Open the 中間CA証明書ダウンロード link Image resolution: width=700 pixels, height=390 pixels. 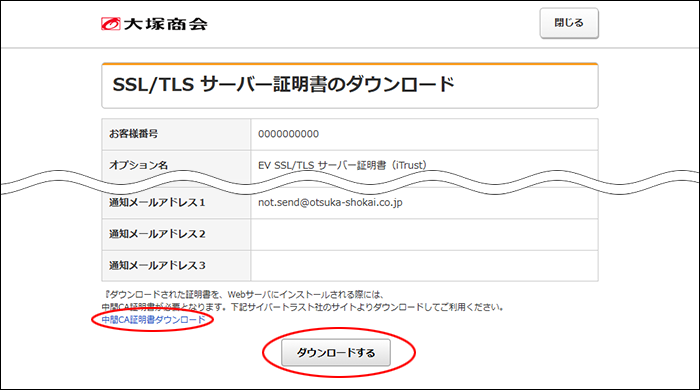pos(153,319)
